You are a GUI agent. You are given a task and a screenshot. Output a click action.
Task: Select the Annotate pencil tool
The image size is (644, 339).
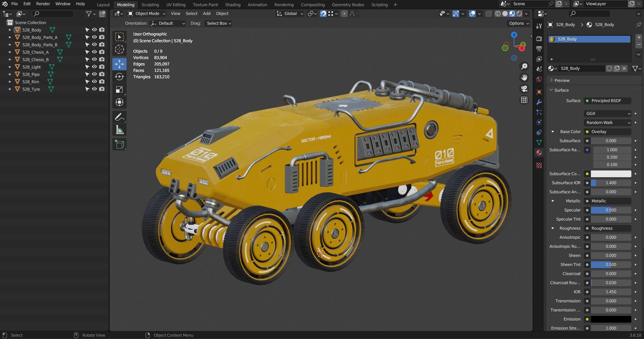pyautogui.click(x=119, y=117)
